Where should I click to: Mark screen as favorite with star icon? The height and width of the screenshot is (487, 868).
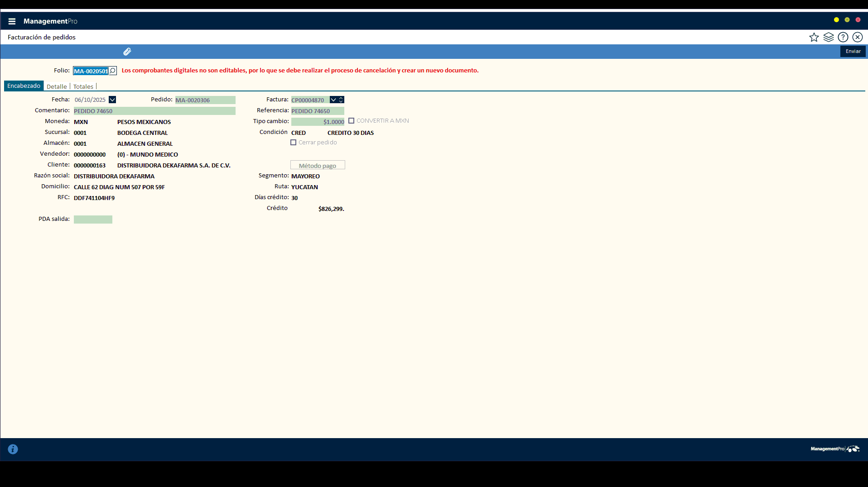(814, 37)
